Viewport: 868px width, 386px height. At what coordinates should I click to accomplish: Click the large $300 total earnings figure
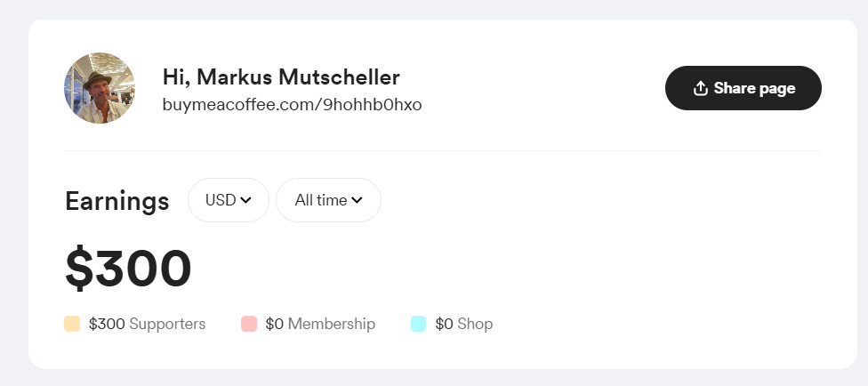(128, 269)
